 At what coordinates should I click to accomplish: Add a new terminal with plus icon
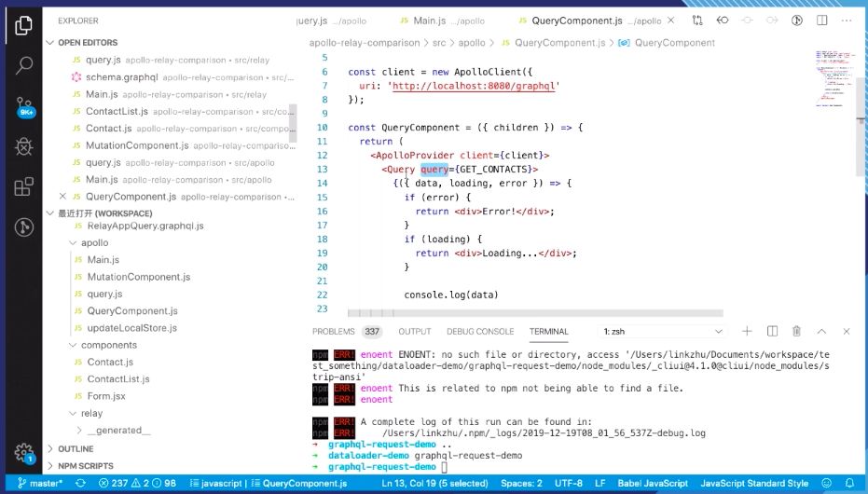coord(747,331)
